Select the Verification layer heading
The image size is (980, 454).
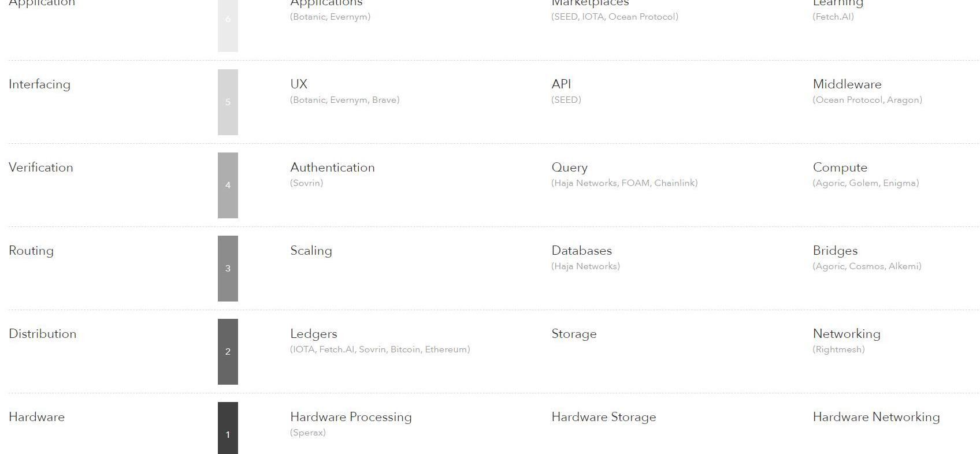click(x=41, y=168)
